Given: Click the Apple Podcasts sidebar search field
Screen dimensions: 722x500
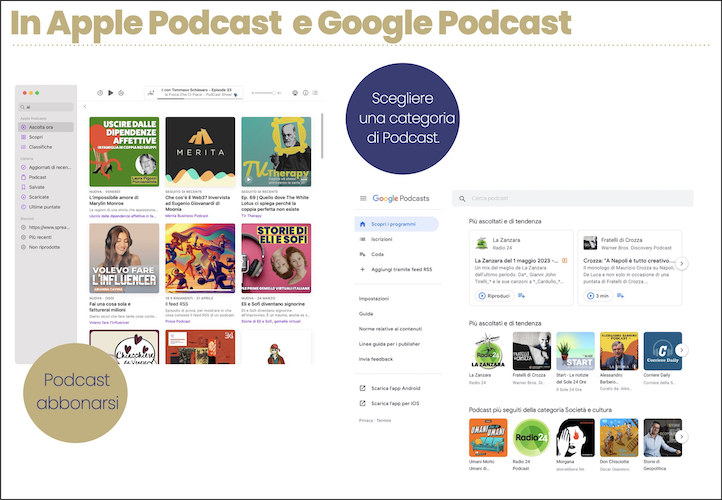Looking at the screenshot, I should (46, 107).
